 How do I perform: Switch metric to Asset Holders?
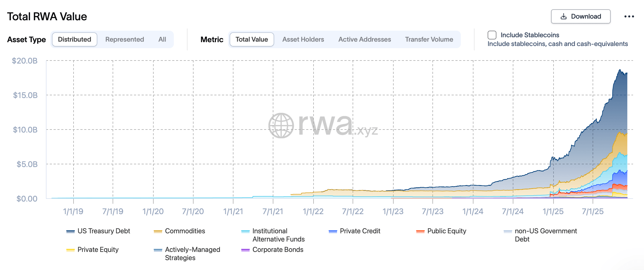point(303,39)
